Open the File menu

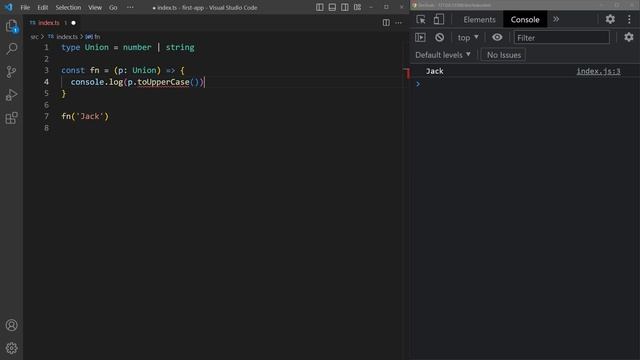tap(25, 7)
